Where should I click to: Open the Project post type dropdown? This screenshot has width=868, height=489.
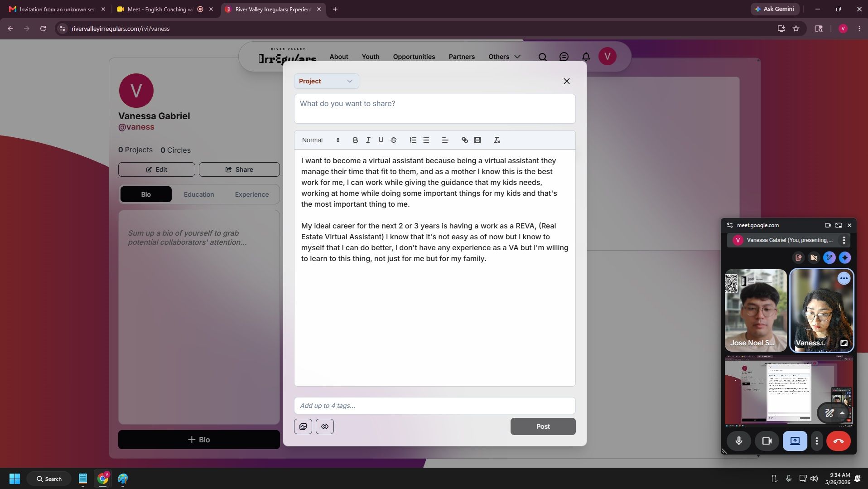326,81
